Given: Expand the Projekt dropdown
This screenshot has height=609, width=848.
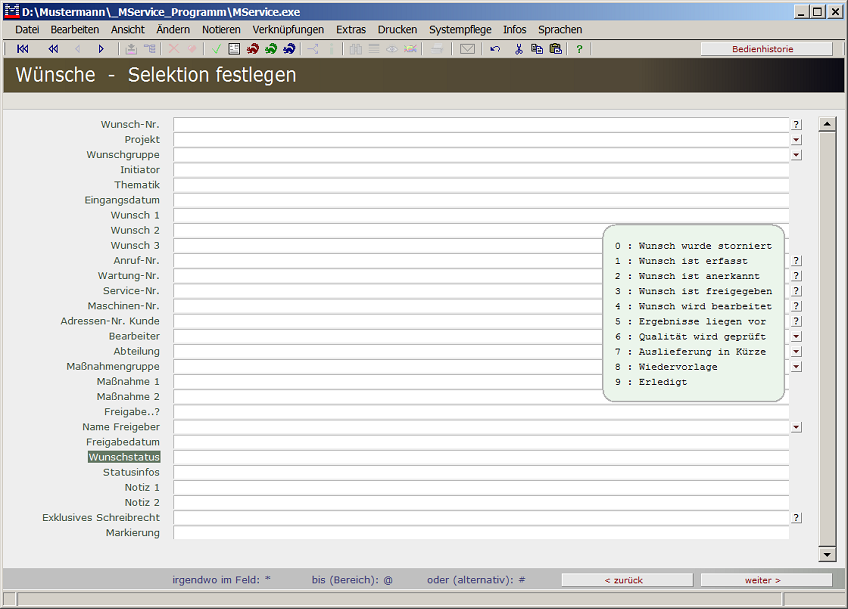Looking at the screenshot, I should [x=796, y=140].
